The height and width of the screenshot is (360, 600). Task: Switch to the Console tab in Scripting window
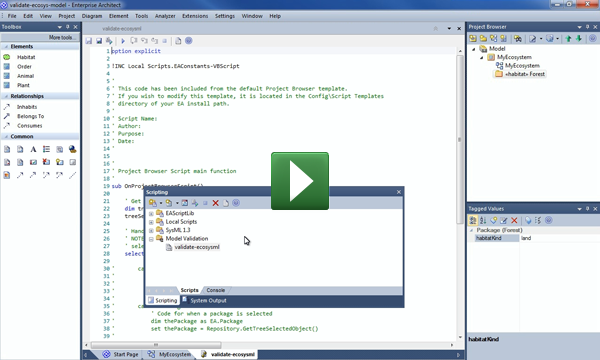pos(216,290)
